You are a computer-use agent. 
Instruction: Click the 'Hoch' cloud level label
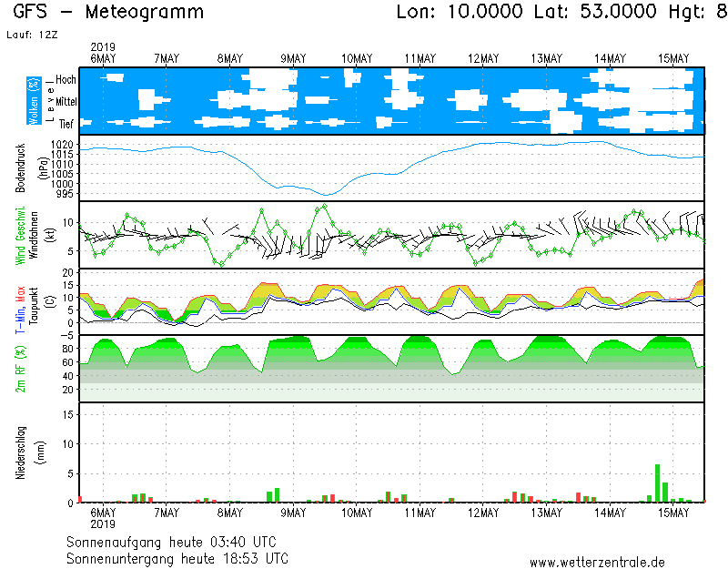(x=66, y=79)
